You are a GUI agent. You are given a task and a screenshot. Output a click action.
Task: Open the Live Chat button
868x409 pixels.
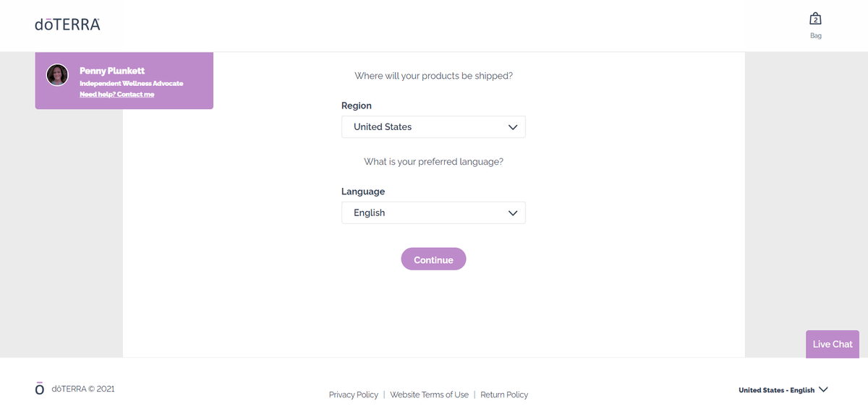click(x=832, y=344)
